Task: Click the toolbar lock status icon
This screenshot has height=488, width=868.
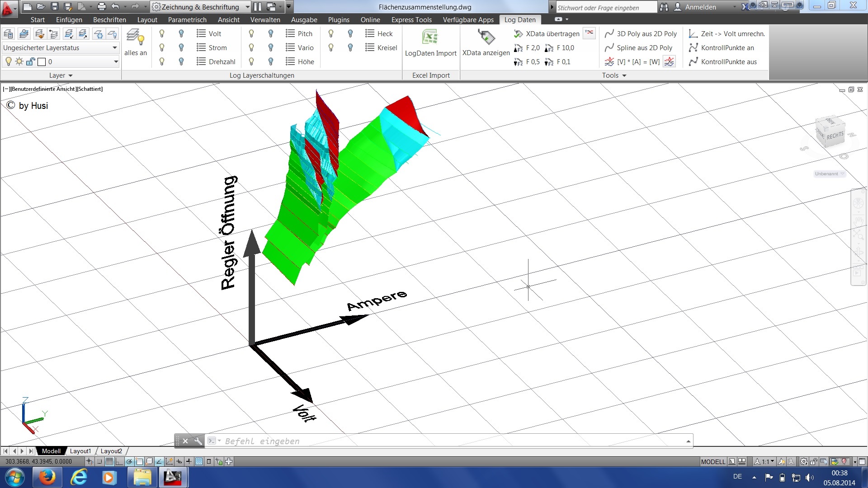Action: pos(813,461)
